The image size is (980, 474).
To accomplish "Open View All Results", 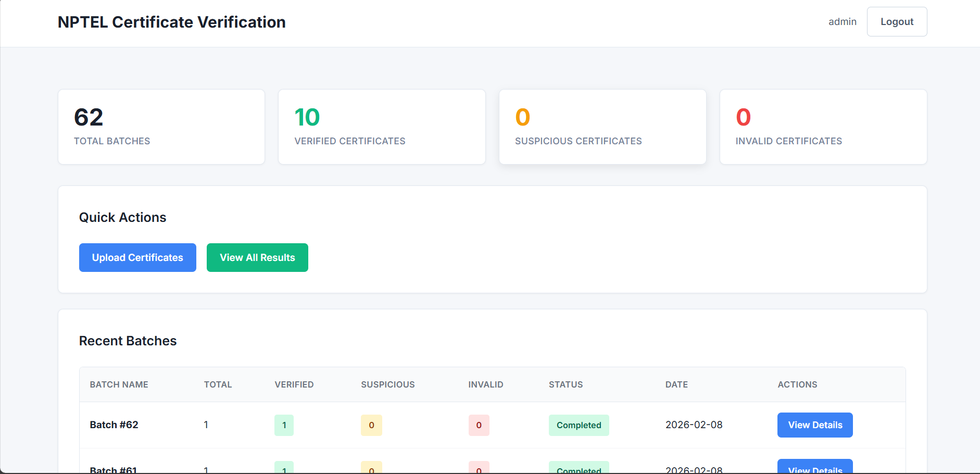I will (x=257, y=257).
